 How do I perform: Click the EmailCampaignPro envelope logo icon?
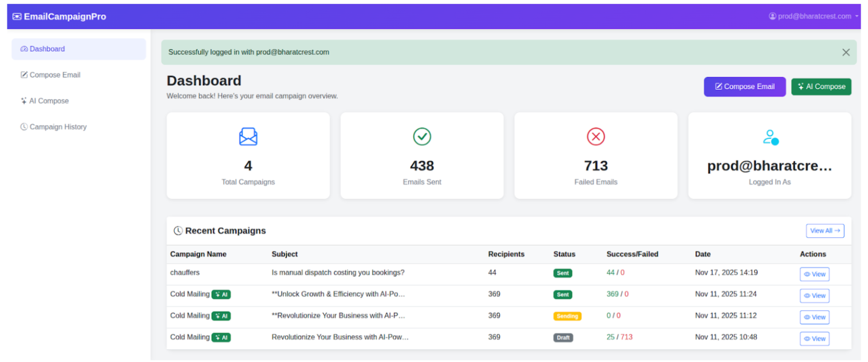tap(17, 17)
